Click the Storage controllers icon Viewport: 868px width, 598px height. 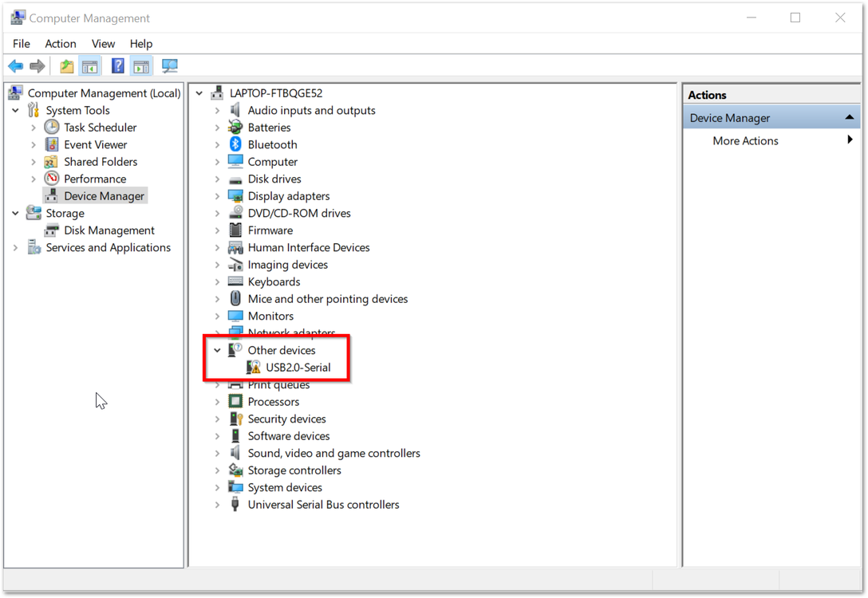235,470
